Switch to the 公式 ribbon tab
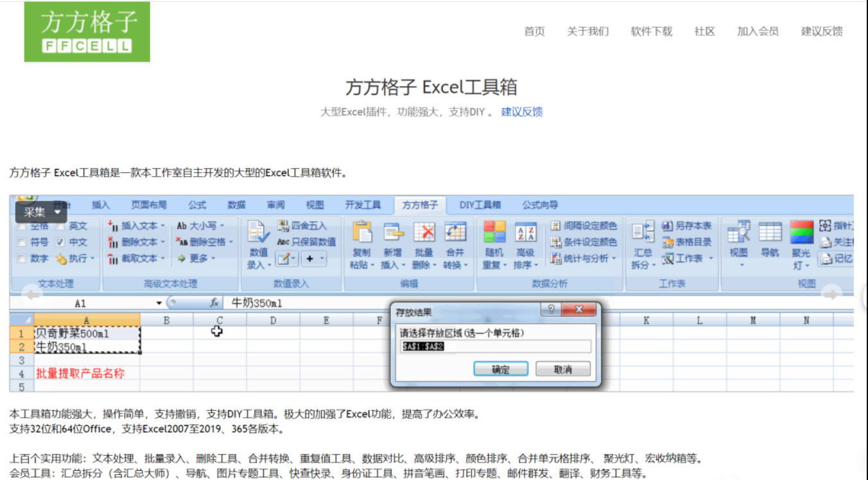The width and height of the screenshot is (868, 480). point(197,205)
